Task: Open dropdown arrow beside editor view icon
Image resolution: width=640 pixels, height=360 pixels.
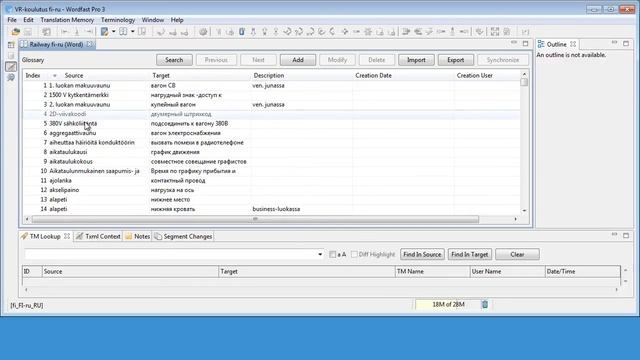Action: (113, 31)
